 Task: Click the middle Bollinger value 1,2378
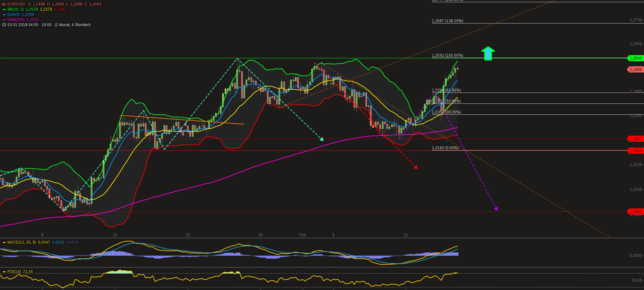tap(46, 9)
